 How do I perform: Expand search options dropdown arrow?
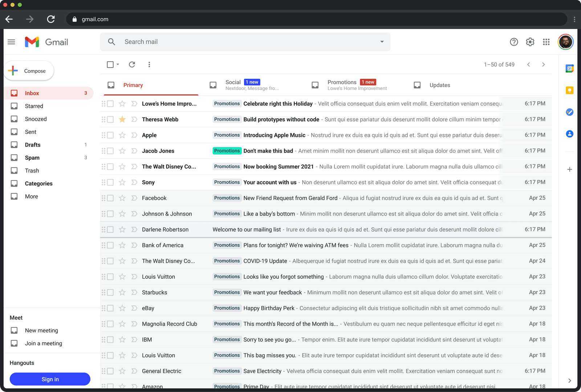tap(382, 42)
